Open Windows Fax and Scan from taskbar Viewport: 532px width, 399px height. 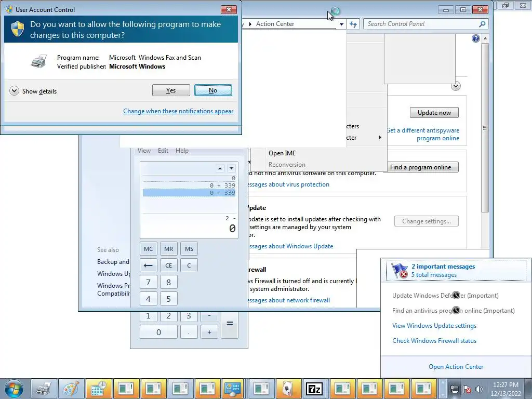[44, 389]
